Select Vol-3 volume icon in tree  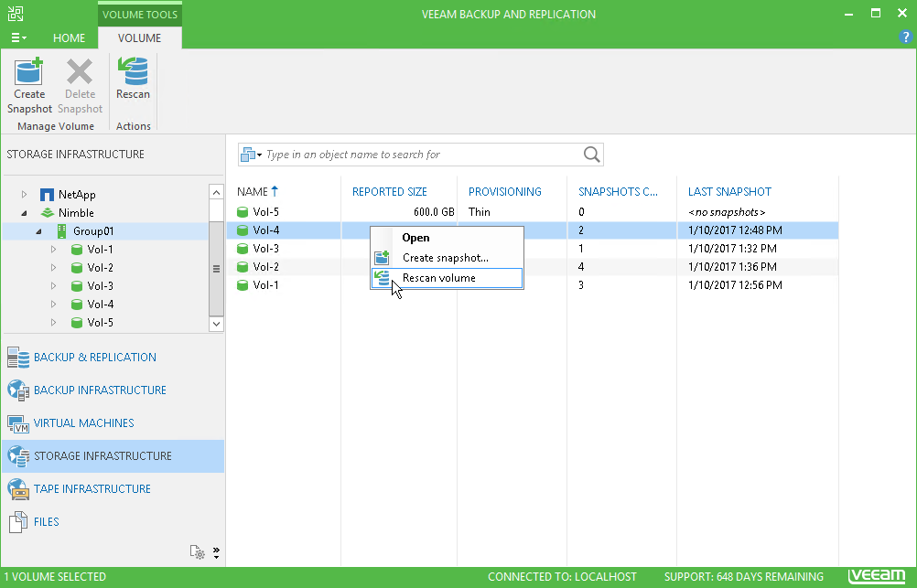[77, 286]
